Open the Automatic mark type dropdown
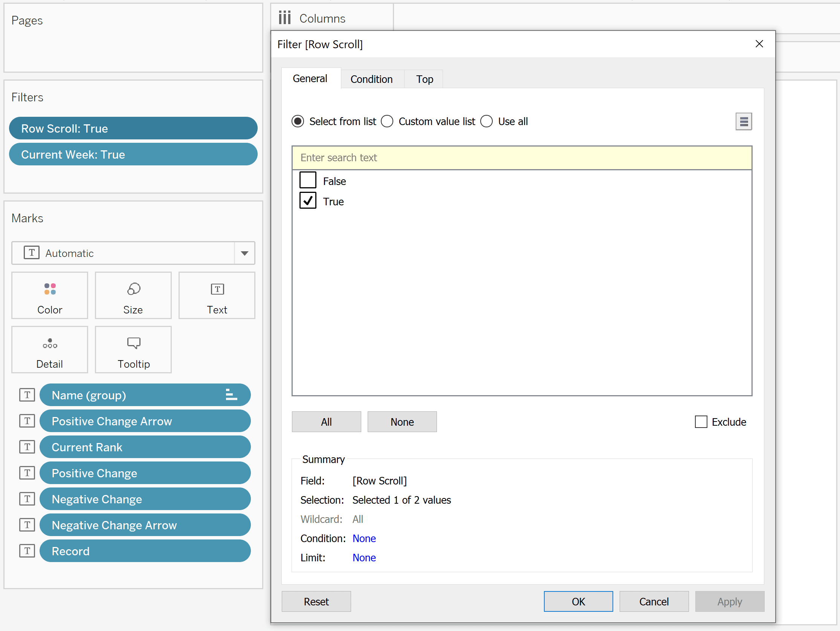Image resolution: width=840 pixels, height=631 pixels. 133,253
